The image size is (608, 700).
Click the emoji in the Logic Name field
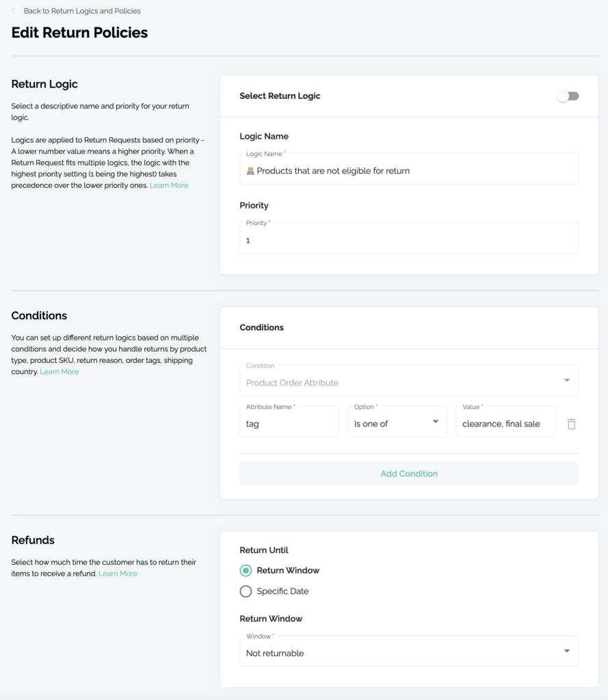[x=250, y=171]
